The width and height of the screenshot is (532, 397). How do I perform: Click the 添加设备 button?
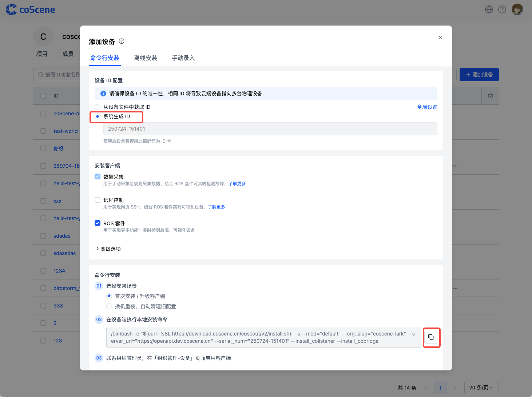(x=479, y=75)
